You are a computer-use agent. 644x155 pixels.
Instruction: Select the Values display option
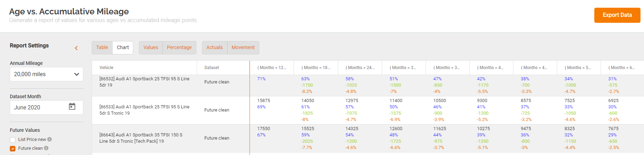point(151,47)
